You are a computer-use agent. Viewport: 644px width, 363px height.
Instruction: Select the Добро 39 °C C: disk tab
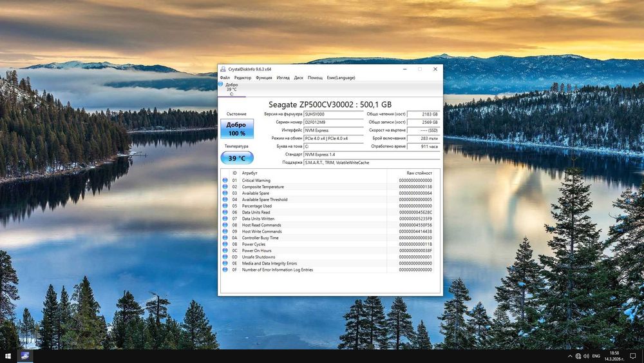click(232, 89)
